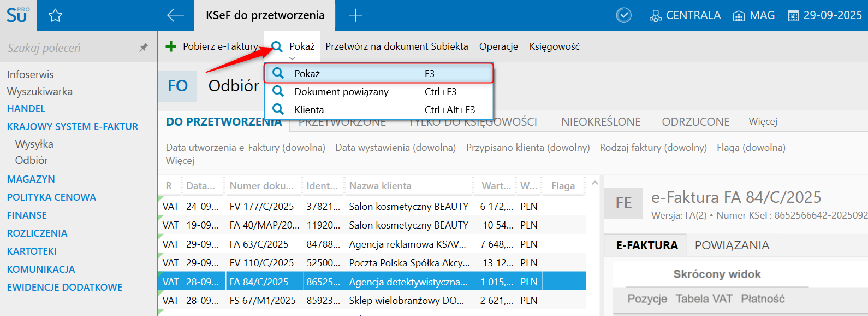Viewport: 868px width, 316px height.
Task: Select DO PRZETWORZENIA tab
Action: 224,122
